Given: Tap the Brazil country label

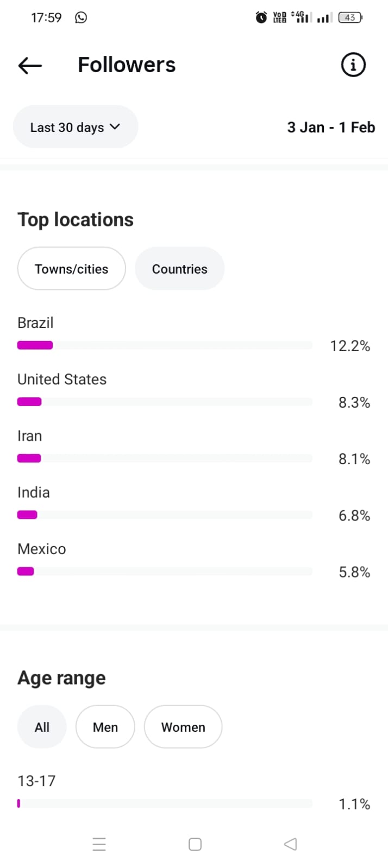Looking at the screenshot, I should tap(35, 322).
